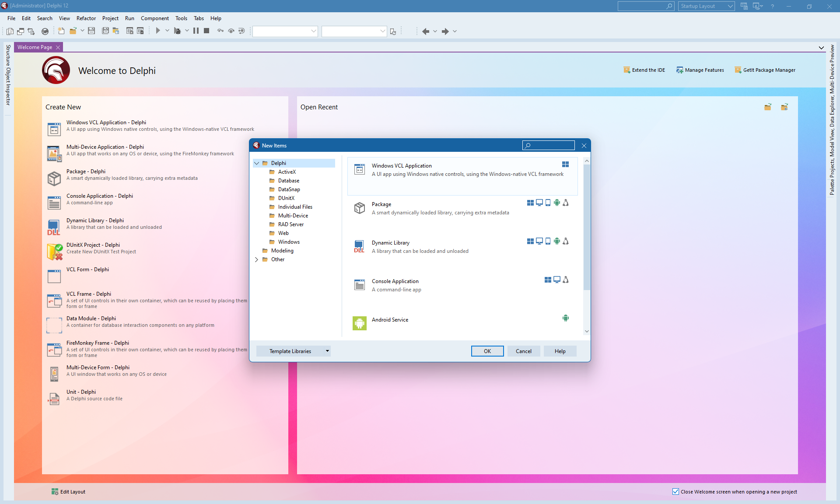Click the View Form toolbar icon
This screenshot has width=840, height=504.
pyautogui.click(x=21, y=31)
